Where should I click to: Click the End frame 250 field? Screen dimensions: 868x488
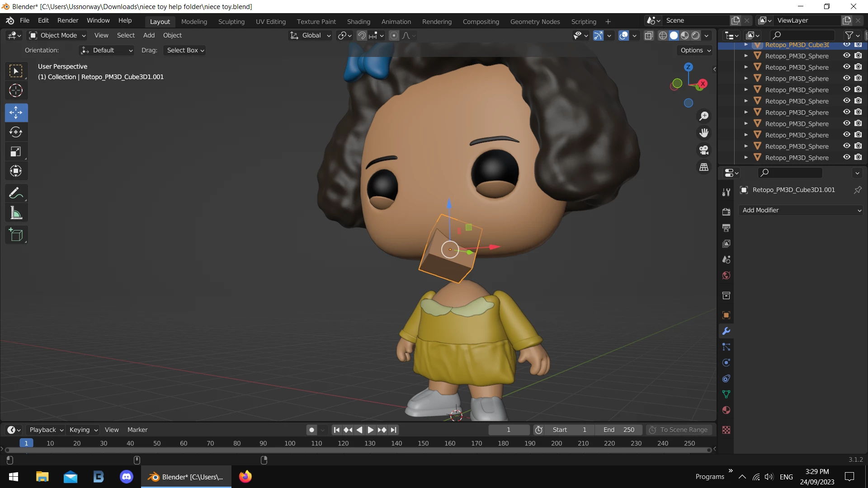(x=618, y=430)
